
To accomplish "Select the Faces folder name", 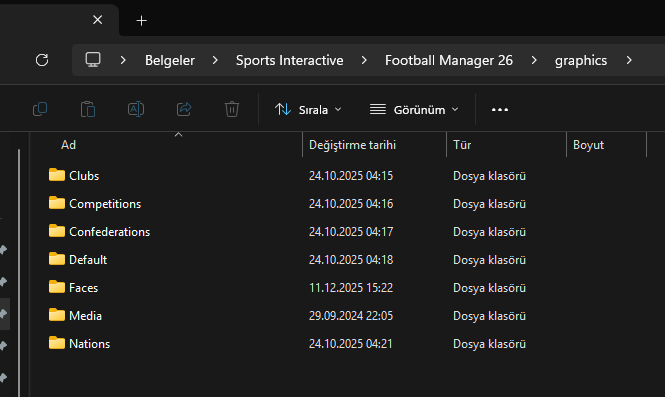I will pos(83,288).
